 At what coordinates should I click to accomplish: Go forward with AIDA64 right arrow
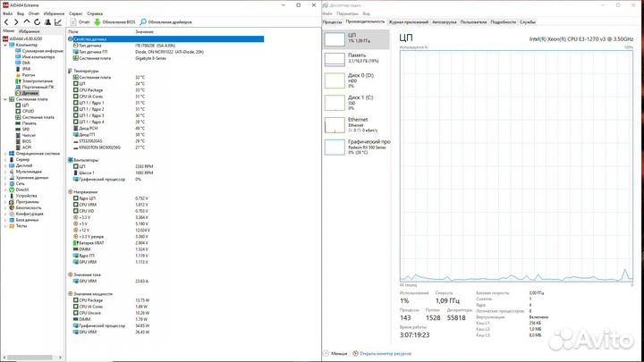tap(16, 22)
